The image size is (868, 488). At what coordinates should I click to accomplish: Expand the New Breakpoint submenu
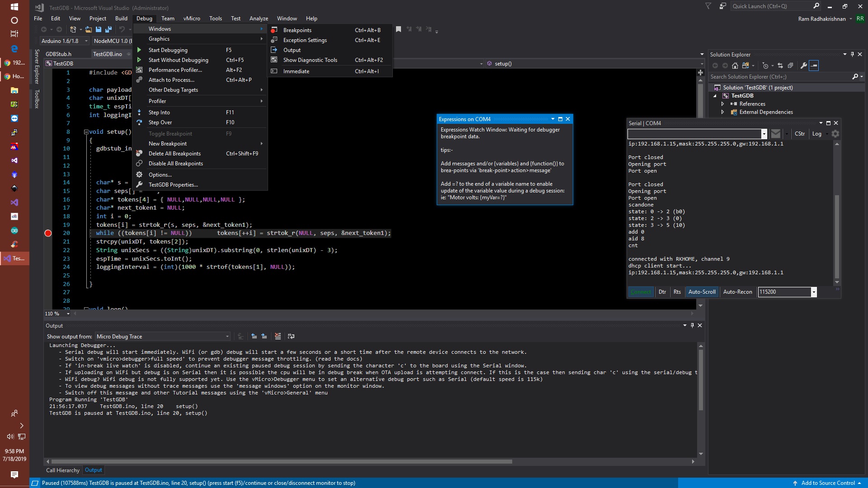[200, 144]
